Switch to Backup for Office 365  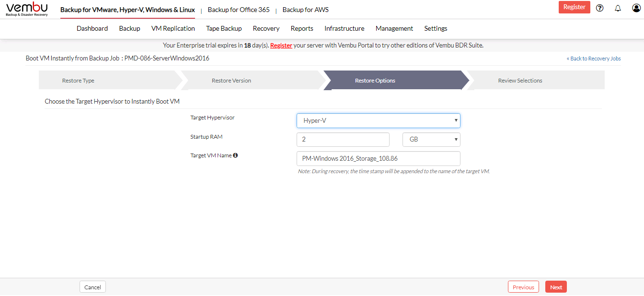pyautogui.click(x=239, y=10)
